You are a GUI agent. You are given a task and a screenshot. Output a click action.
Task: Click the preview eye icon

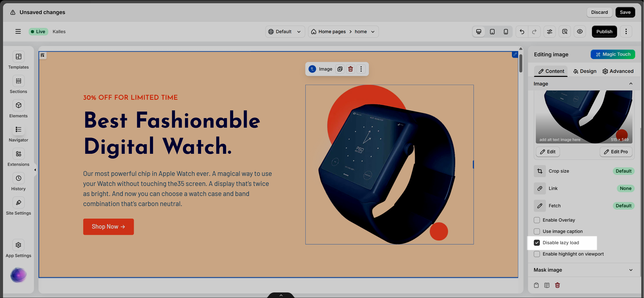[580, 32]
